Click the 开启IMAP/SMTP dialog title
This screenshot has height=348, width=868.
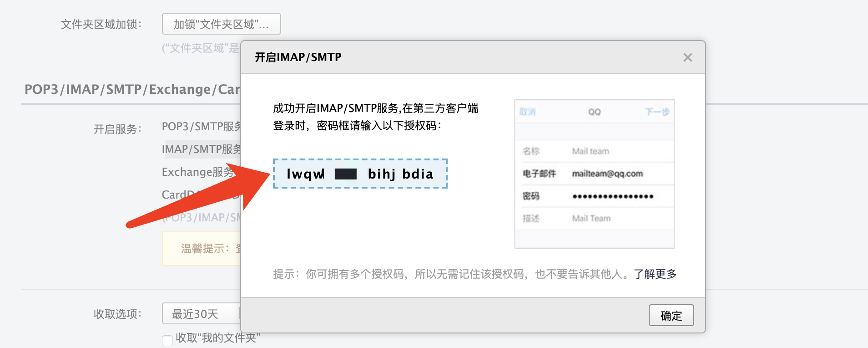coord(298,57)
